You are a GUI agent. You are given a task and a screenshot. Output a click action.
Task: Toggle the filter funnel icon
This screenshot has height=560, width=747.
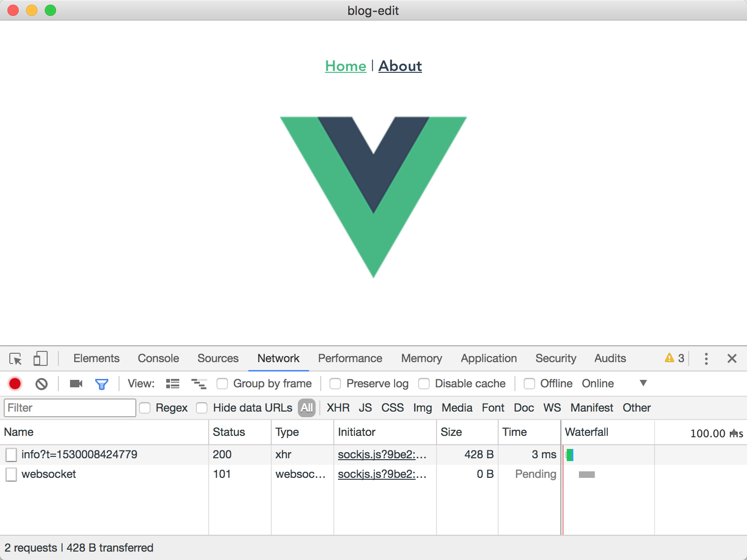[x=102, y=384]
